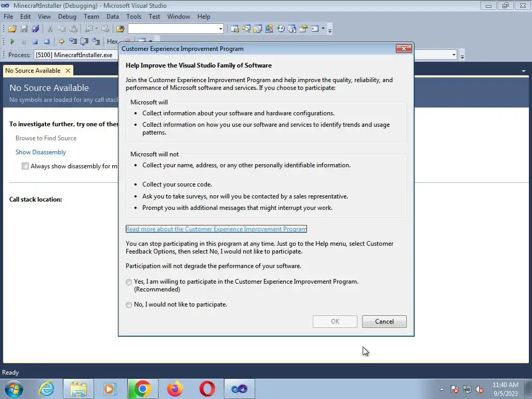
Task: Launch Firefox from the taskbar
Action: [x=175, y=389]
